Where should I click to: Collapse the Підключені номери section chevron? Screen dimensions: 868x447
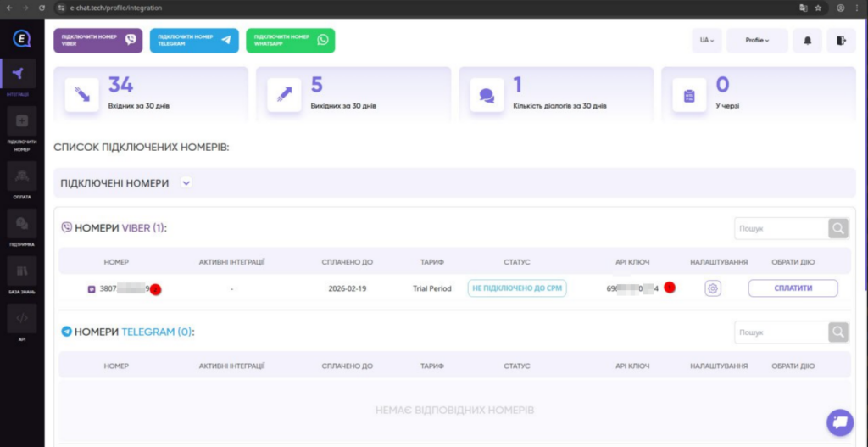[186, 182]
